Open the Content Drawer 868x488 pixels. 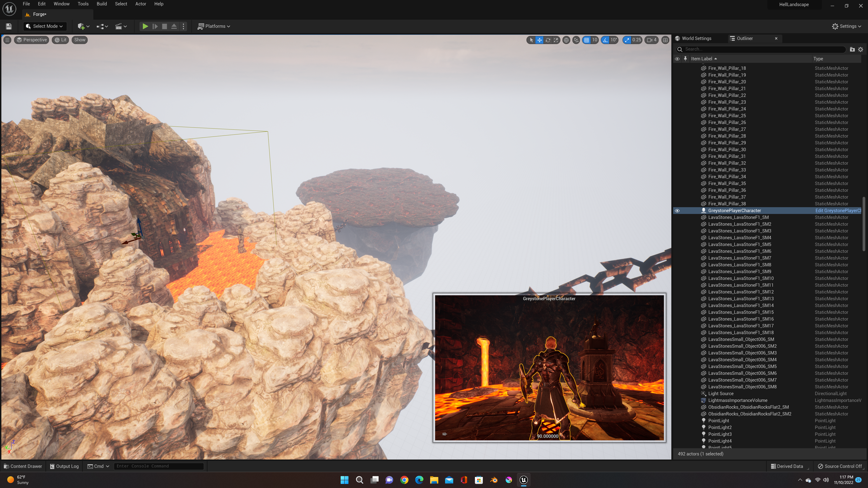[23, 467]
